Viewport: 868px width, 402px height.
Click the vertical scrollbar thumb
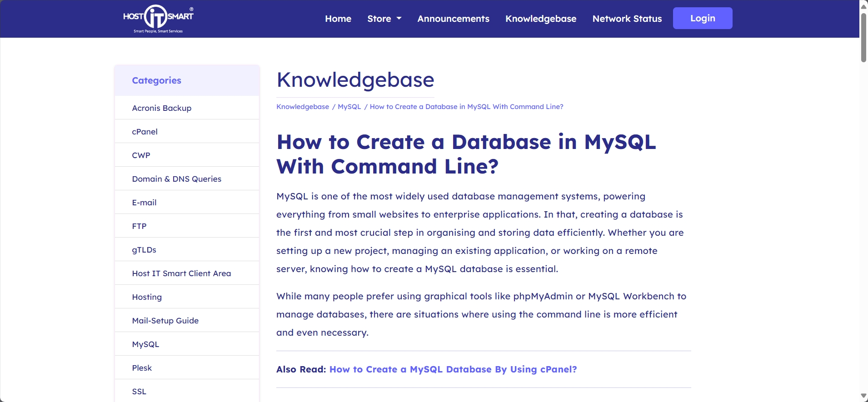click(863, 37)
